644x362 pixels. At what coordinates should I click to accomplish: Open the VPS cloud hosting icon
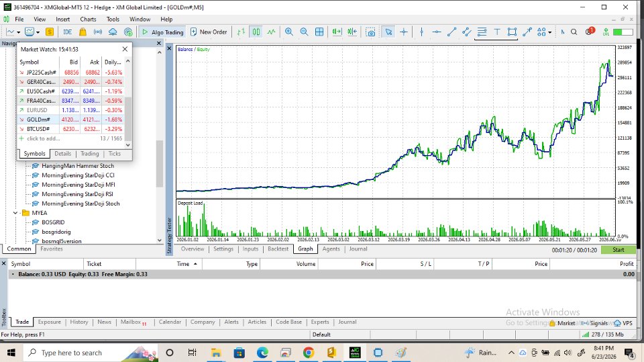coord(113,32)
